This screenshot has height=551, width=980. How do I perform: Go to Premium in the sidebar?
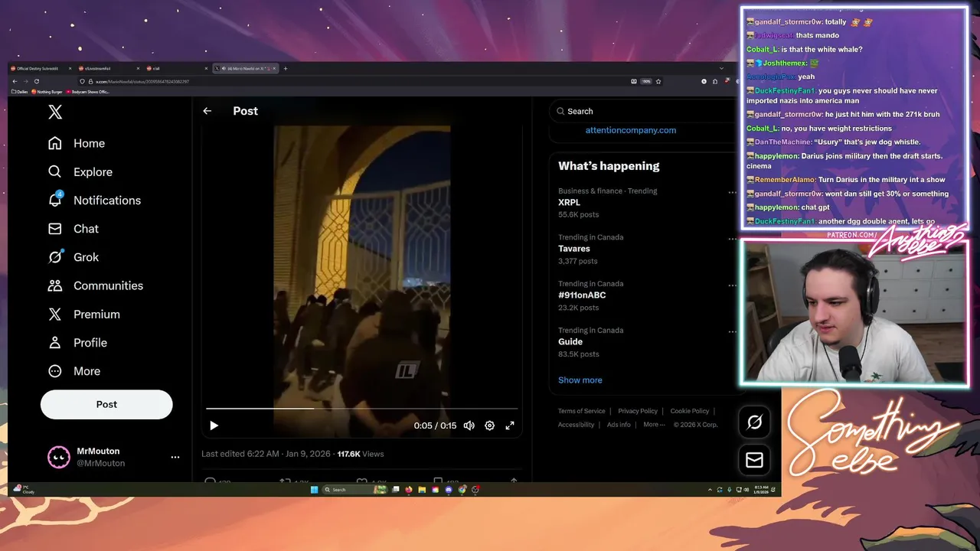(84, 315)
